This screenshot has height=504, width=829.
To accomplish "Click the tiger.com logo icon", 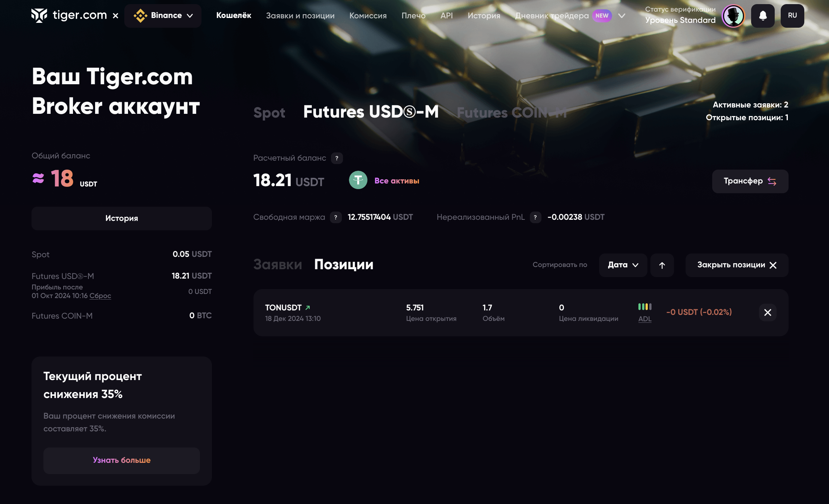I will [x=39, y=15].
